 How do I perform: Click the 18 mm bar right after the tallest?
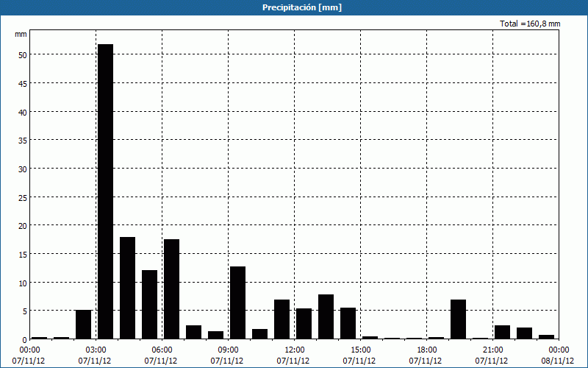pos(127,288)
